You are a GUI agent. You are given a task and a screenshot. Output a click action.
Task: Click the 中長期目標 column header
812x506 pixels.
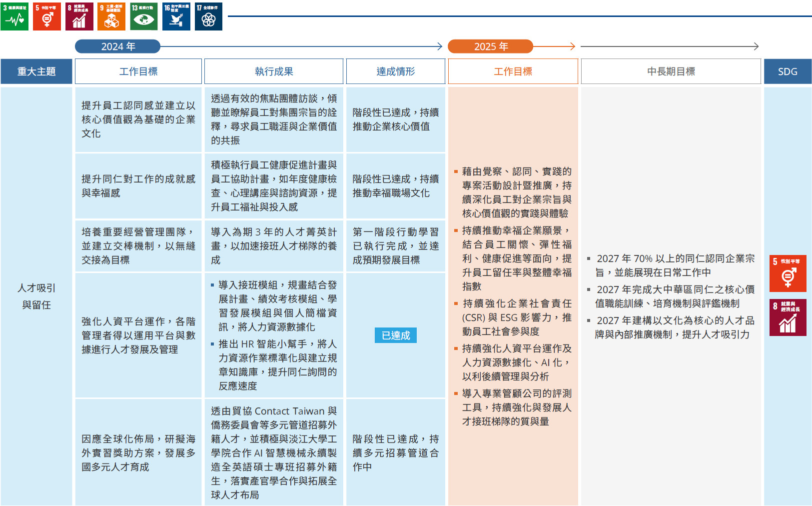pos(671,71)
